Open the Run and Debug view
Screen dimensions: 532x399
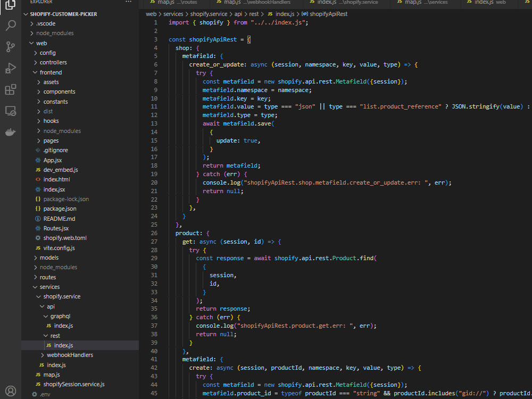point(10,68)
